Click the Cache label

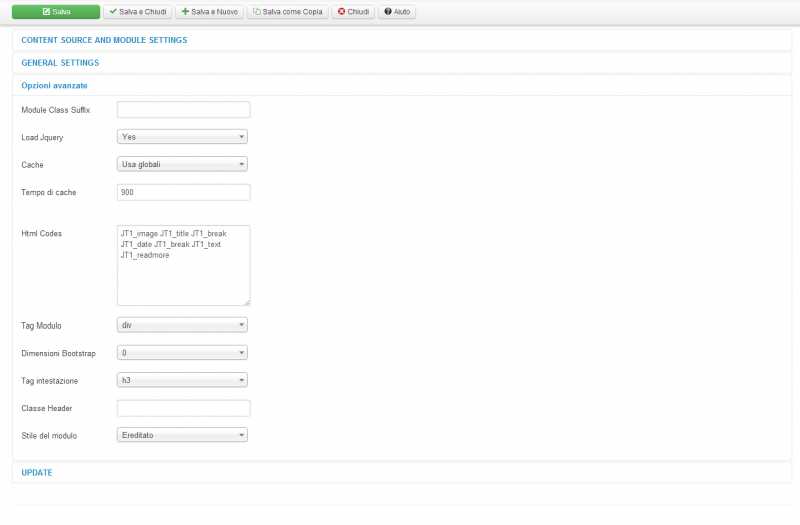pos(32,165)
